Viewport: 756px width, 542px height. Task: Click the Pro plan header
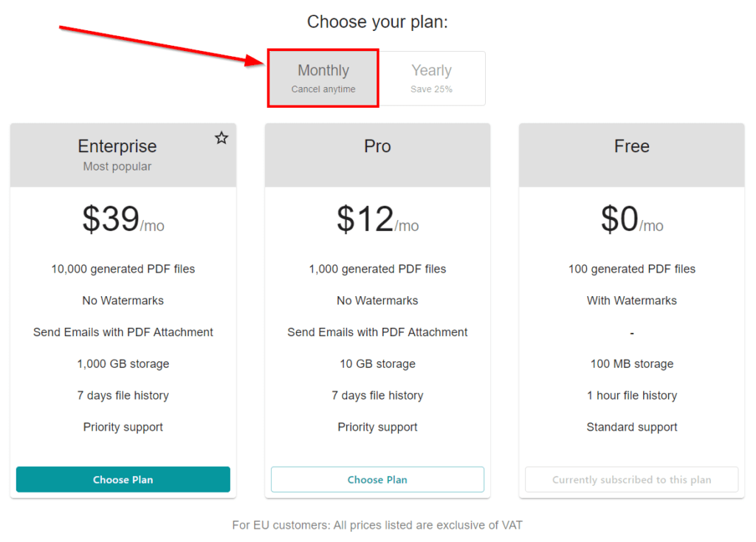pos(377,147)
